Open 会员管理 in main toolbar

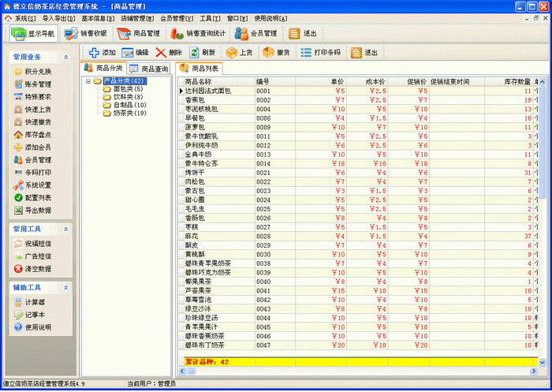256,34
